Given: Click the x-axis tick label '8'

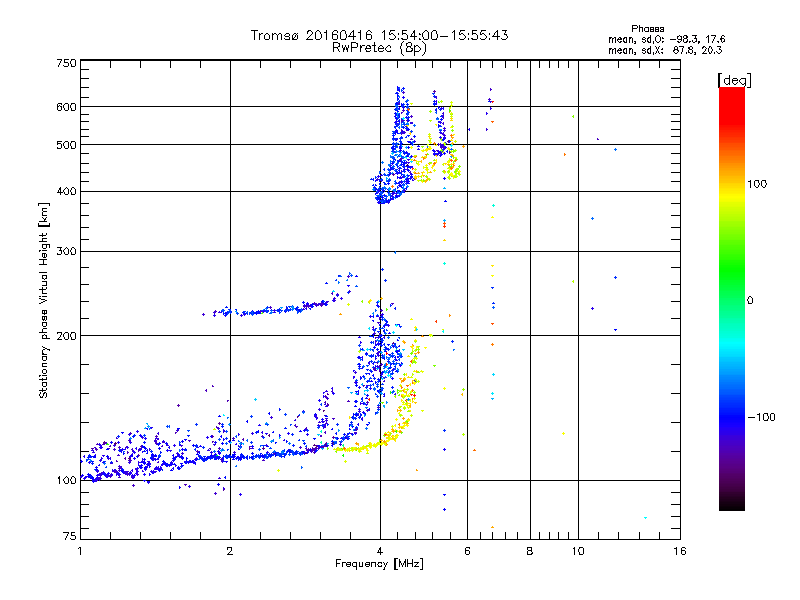Looking at the screenshot, I should [x=530, y=551].
